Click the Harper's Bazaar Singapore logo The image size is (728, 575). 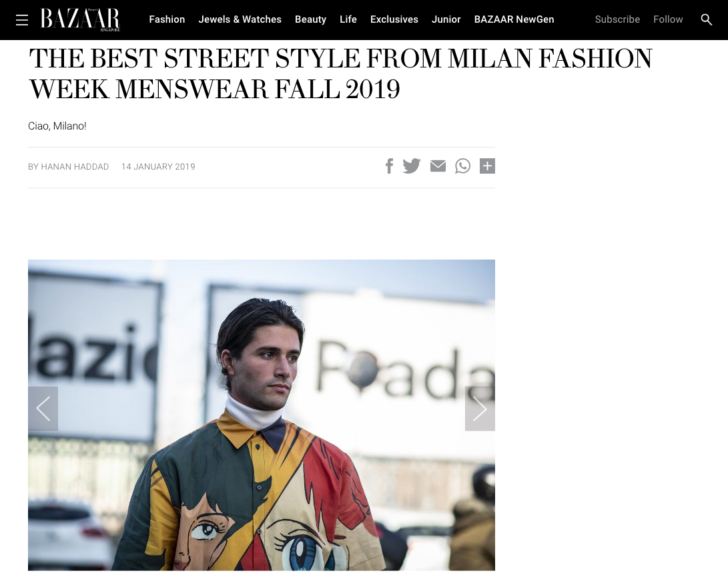tap(80, 19)
